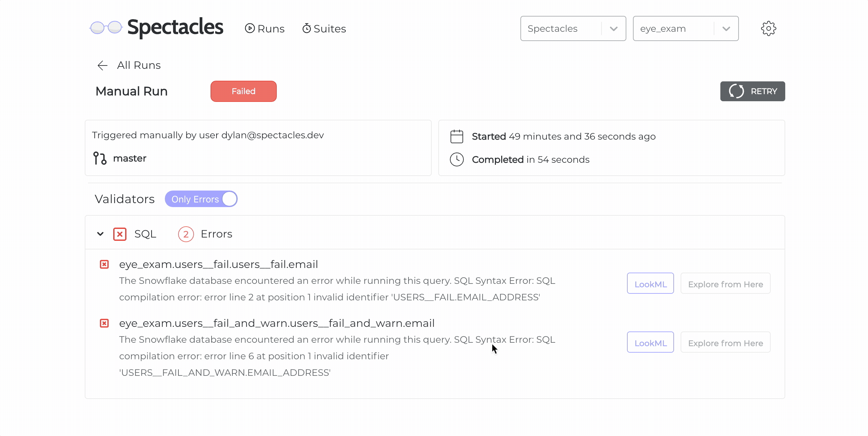The width and height of the screenshot is (868, 436).
Task: Click the circular retry arrow icon
Action: (736, 91)
